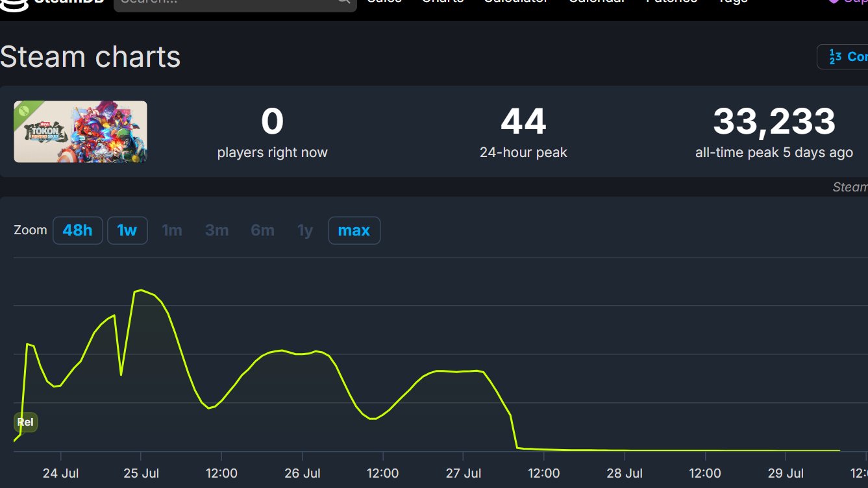Click the "all-time peak 5 days ago" label
Screen dimensions: 868x488
[774, 152]
